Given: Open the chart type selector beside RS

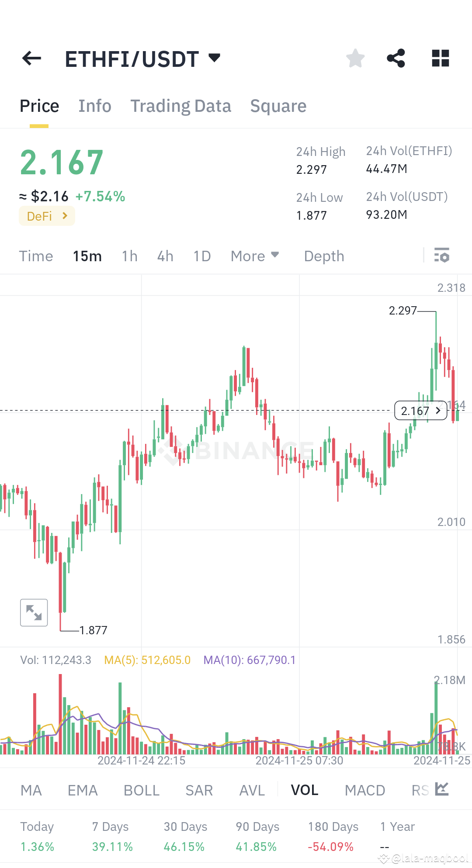Looking at the screenshot, I should click(x=442, y=789).
